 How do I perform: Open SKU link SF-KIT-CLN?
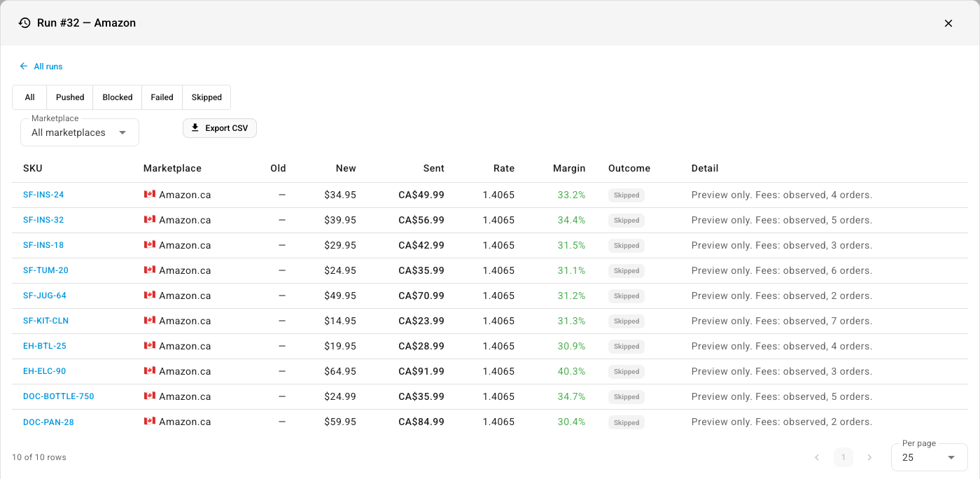(x=45, y=321)
